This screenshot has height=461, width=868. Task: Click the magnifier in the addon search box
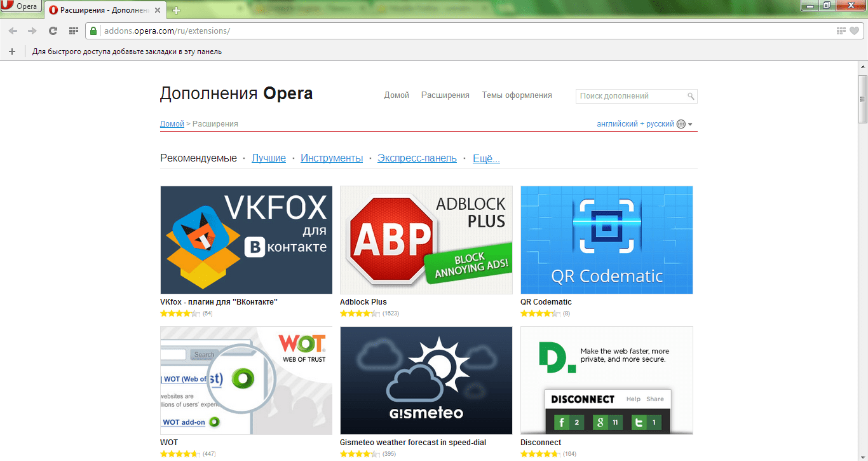click(691, 96)
